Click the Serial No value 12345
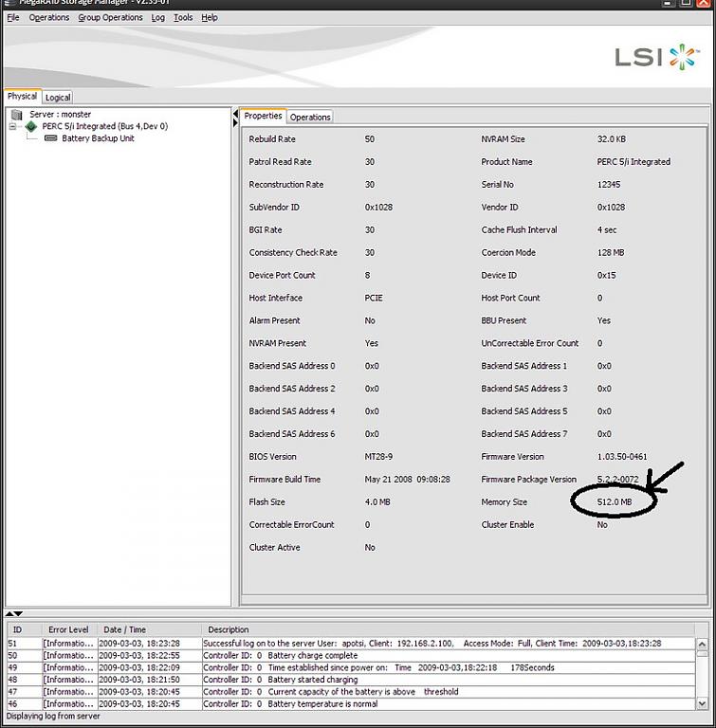 pyautogui.click(x=609, y=184)
